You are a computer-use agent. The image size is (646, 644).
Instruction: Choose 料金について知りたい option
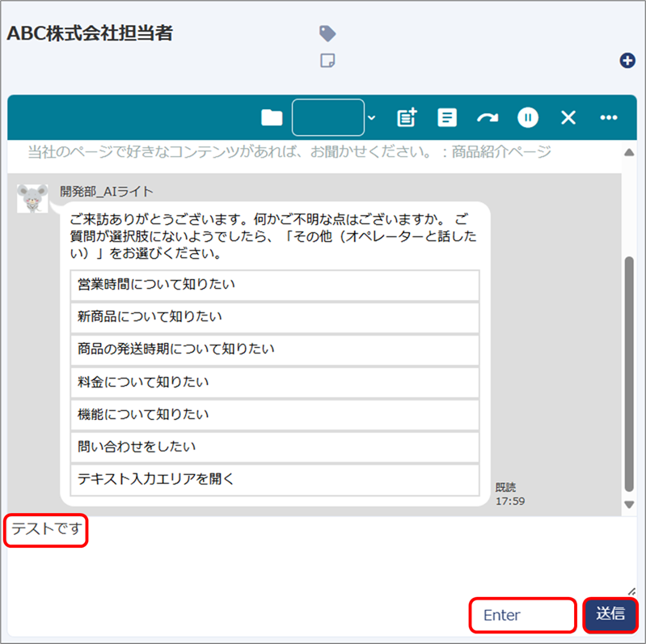pyautogui.click(x=275, y=383)
